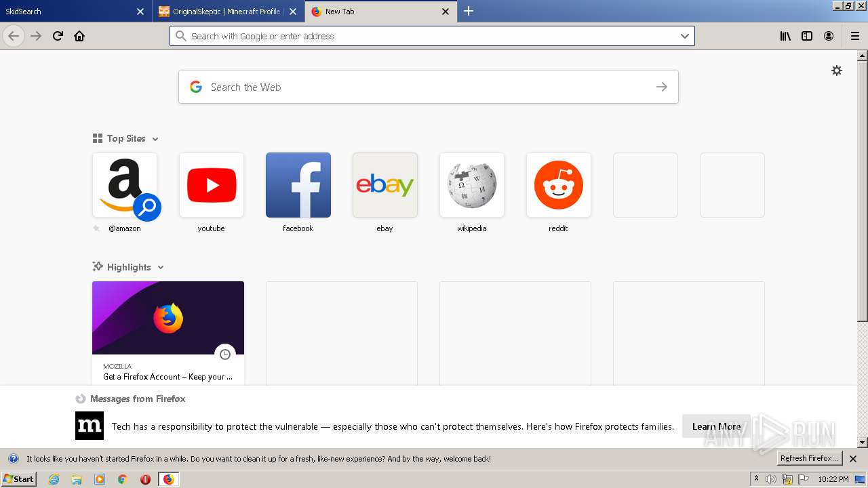Launch Chrome from the taskbar
The image size is (868, 488).
123,479
